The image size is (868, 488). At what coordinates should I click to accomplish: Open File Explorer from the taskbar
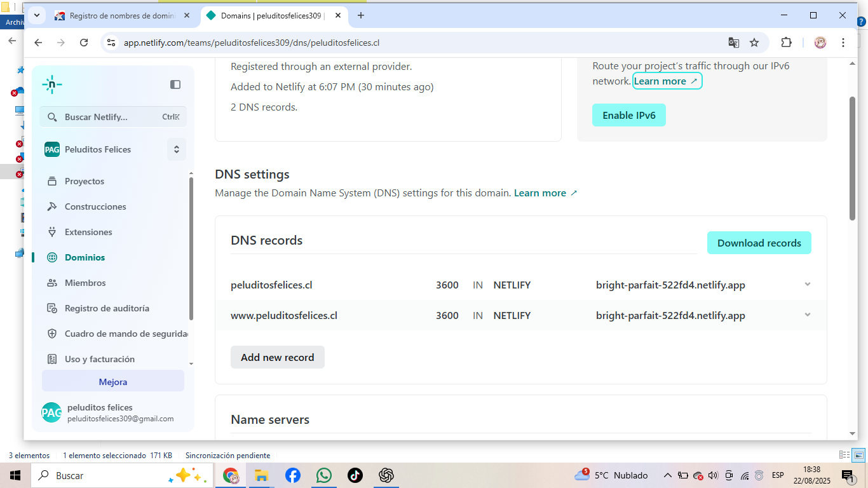tap(261, 475)
